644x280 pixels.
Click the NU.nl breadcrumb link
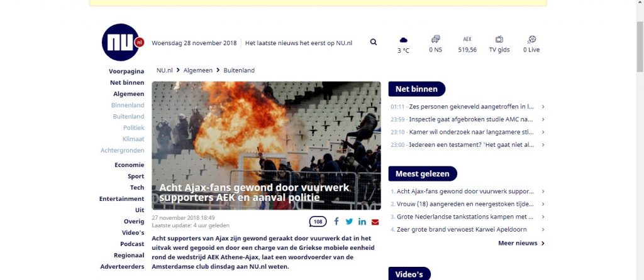tap(164, 70)
